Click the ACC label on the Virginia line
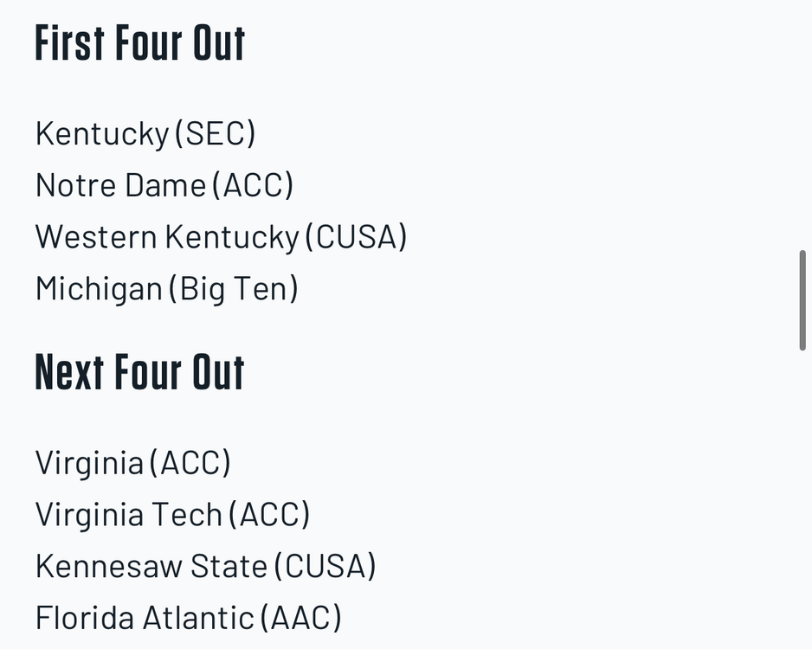812x649 pixels. coord(190,463)
